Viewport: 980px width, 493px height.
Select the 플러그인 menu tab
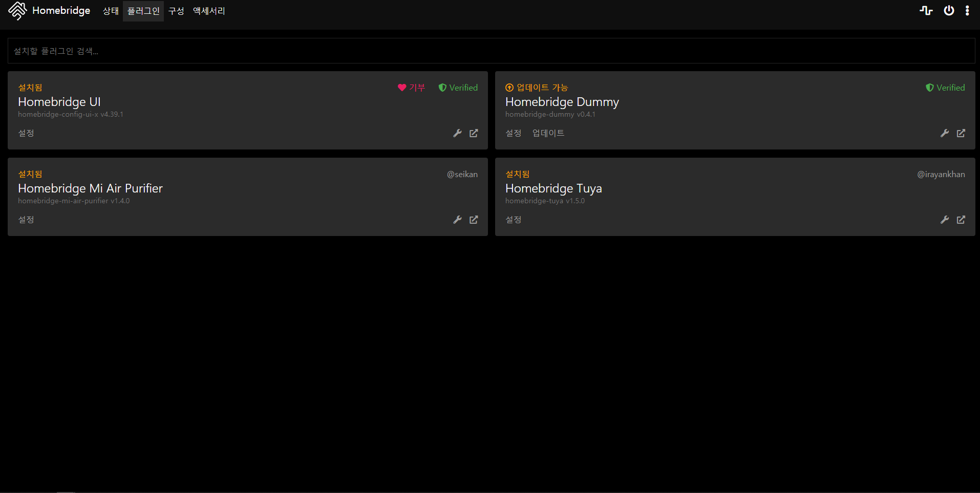143,11
